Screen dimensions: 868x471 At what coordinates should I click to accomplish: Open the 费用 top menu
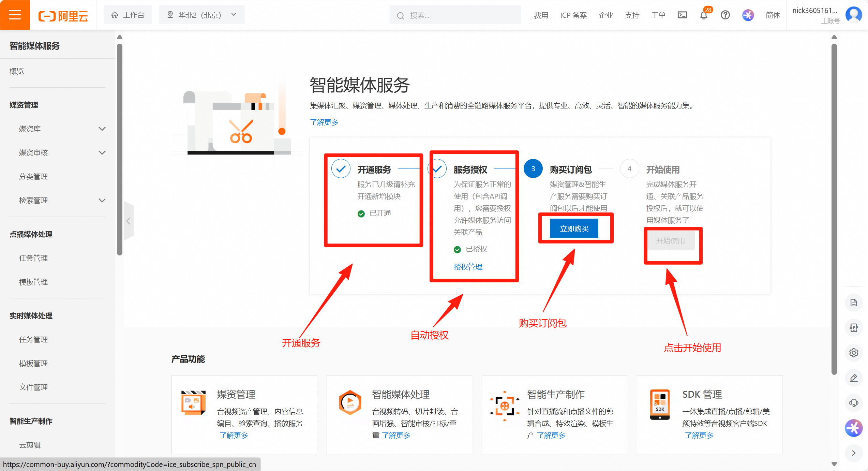[541, 15]
